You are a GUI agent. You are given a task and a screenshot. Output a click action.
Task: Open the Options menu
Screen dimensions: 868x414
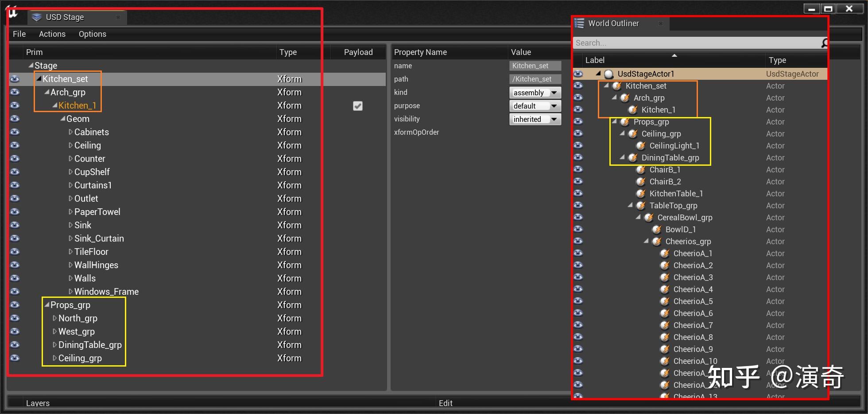tap(92, 34)
